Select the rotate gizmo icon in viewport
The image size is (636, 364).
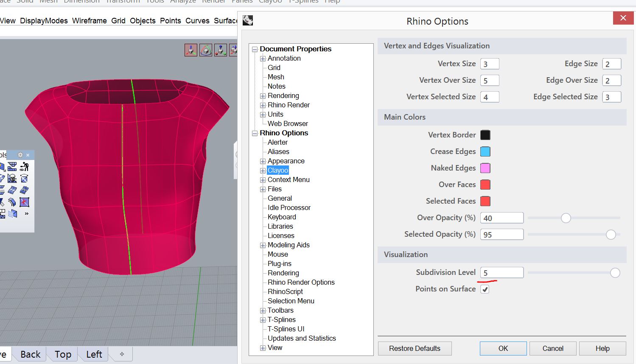coord(206,50)
